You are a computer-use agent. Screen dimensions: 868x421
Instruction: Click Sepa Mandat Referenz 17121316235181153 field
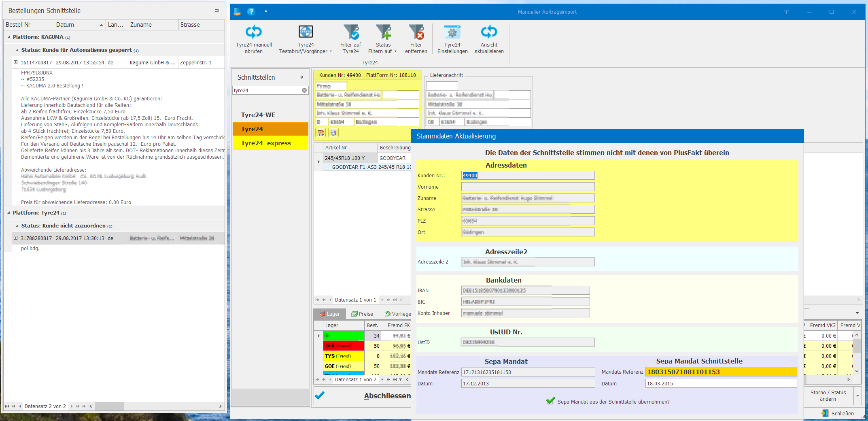click(x=528, y=372)
